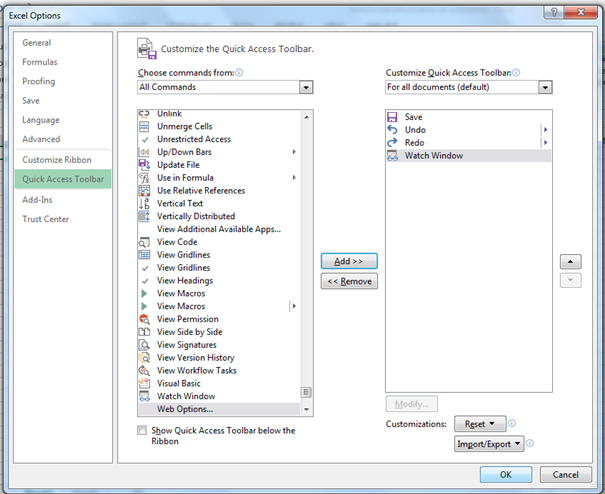Click the Watch Window icon in toolbar list
Viewport: 605px width, 494px height.
click(392, 156)
